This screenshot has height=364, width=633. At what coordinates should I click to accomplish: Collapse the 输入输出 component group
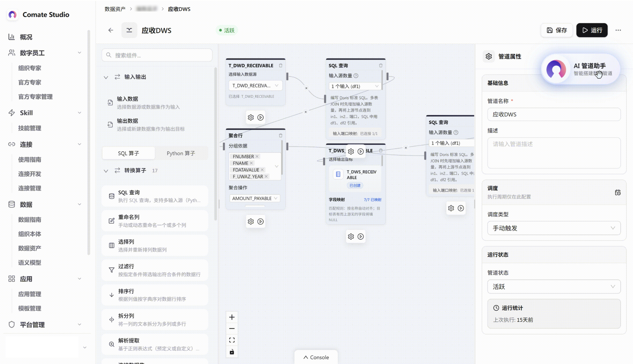pos(106,77)
